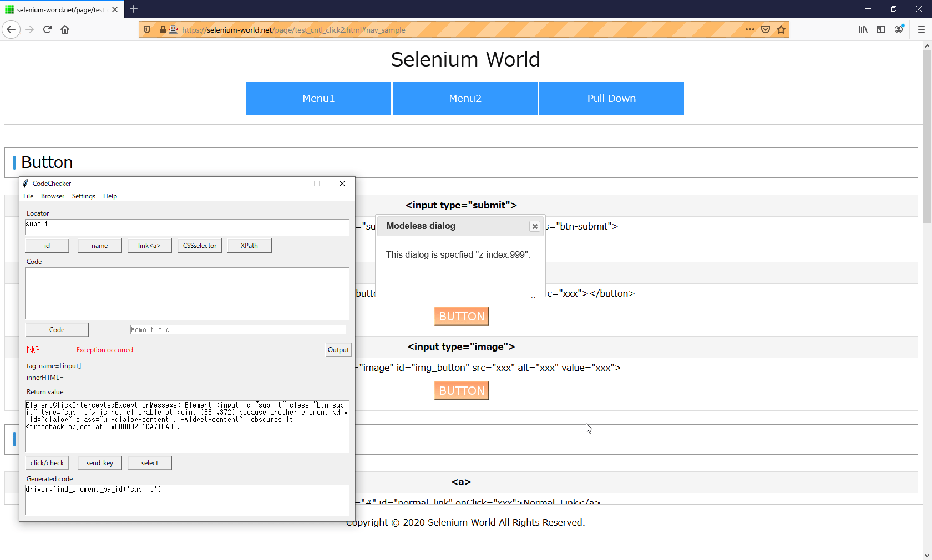Open the Firefox hamburger menu icon

921,29
